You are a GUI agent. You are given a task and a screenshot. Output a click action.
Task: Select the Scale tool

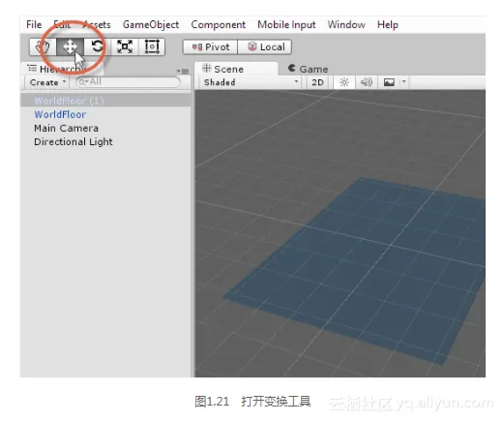(125, 46)
